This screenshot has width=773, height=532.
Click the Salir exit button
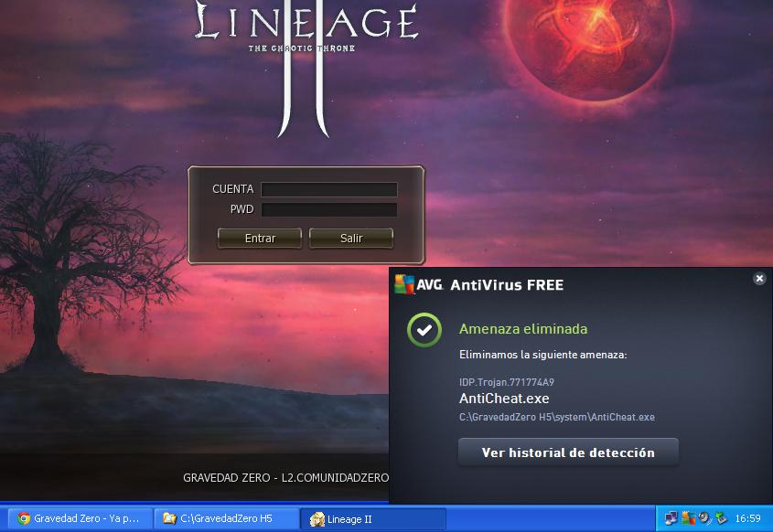pos(351,239)
